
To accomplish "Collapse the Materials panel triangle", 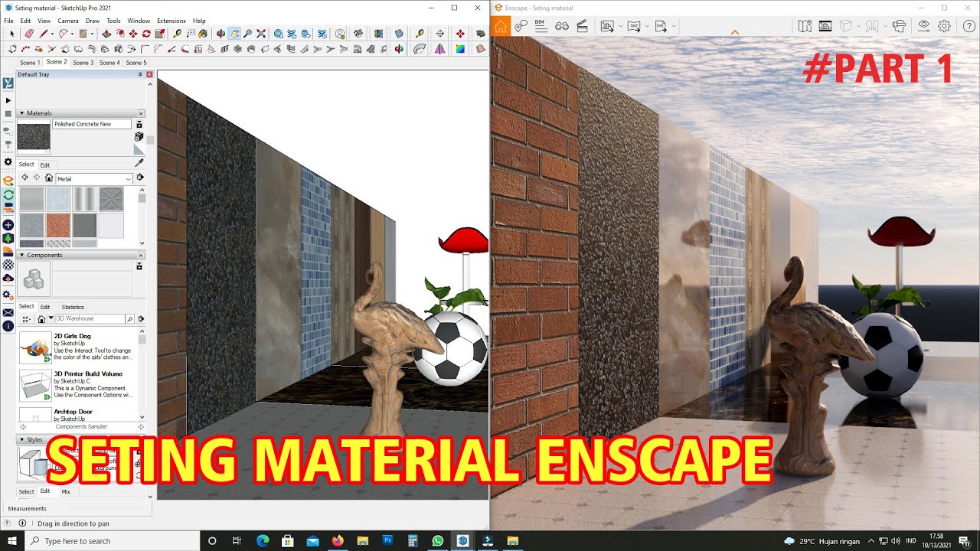I will click(21, 113).
